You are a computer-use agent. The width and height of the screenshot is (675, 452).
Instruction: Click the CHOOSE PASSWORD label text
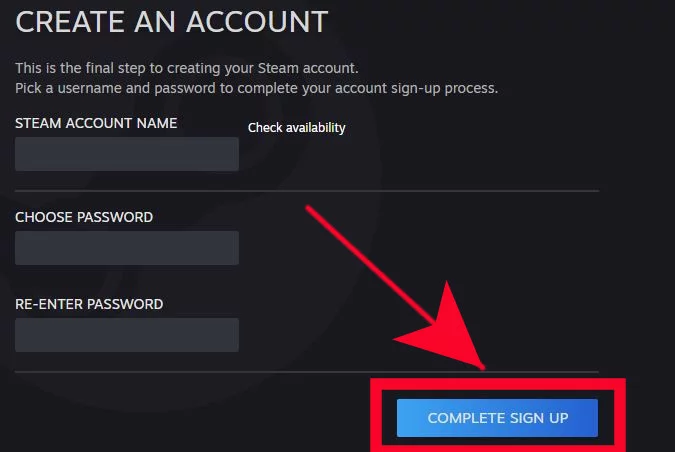point(84,217)
